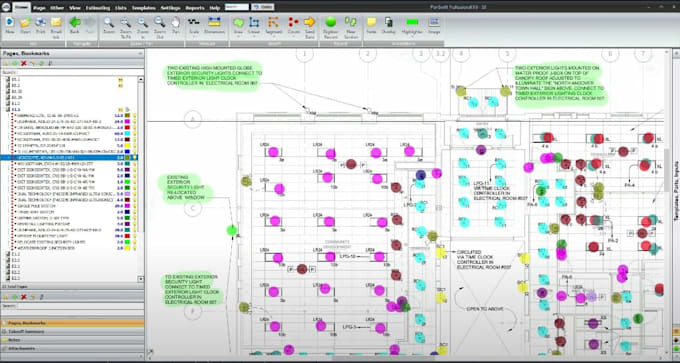The image size is (680, 363).
Task: Click the takeoff list scroll-up arrow
Action: click(x=141, y=79)
